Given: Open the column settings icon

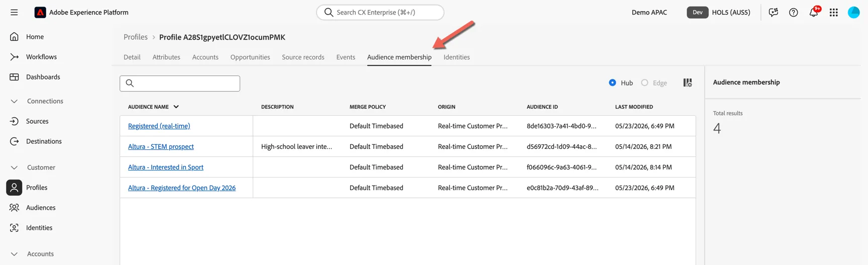Looking at the screenshot, I should [x=688, y=82].
